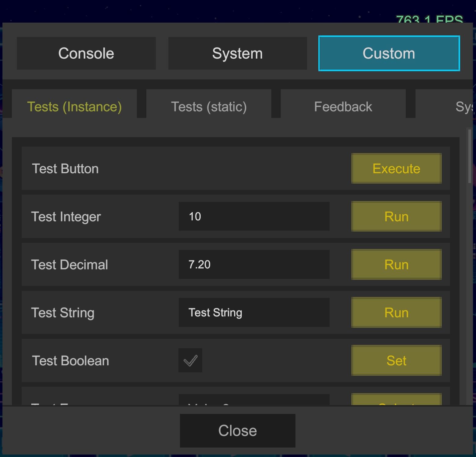Viewport: 476px width, 457px height.
Task: Open the partially visible dropdown below Test Boolean
Action: (x=254, y=400)
